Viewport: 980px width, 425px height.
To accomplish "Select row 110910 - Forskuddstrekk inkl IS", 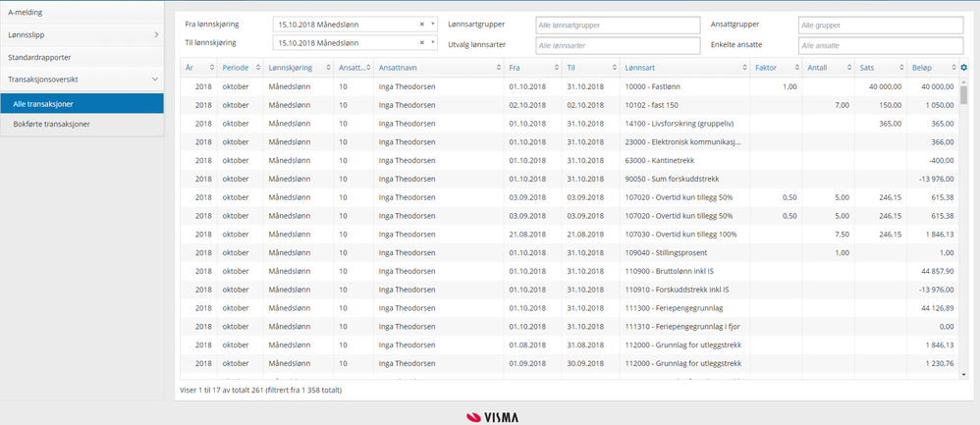I will [x=570, y=290].
